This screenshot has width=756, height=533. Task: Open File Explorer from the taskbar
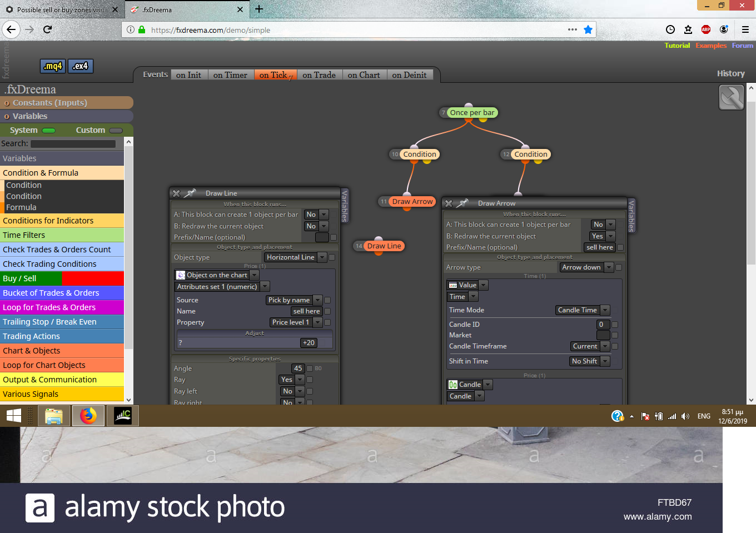coord(54,416)
